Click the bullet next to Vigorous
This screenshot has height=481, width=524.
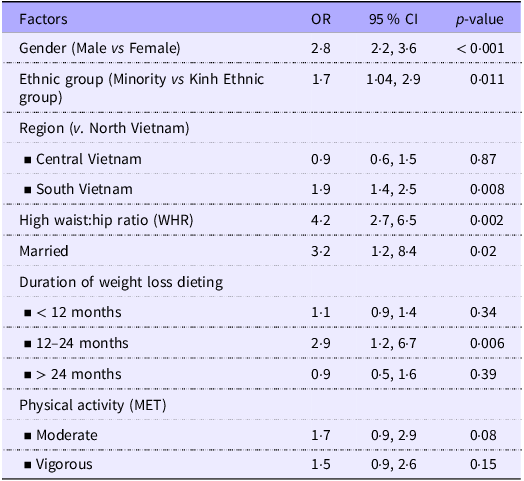28,465
